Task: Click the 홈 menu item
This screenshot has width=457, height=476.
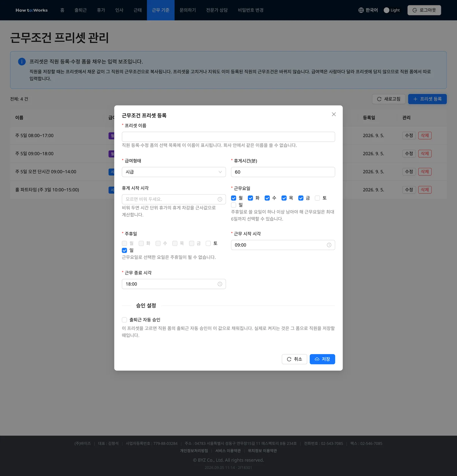Action: (62, 10)
